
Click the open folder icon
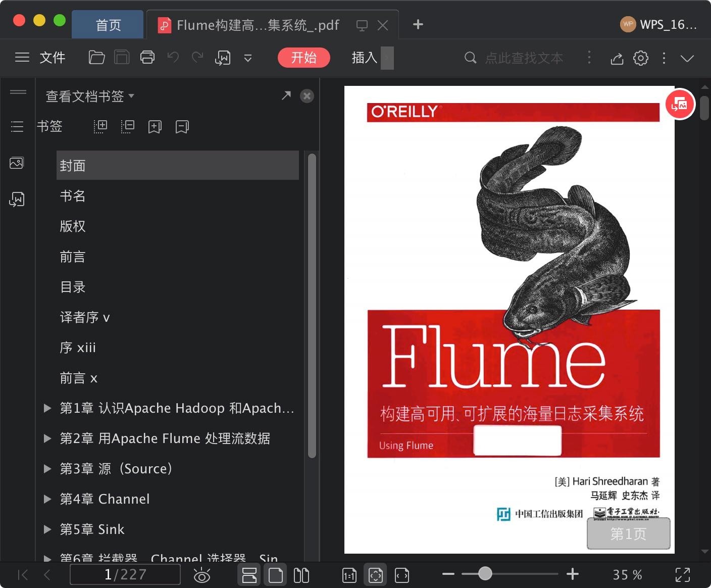coord(96,58)
